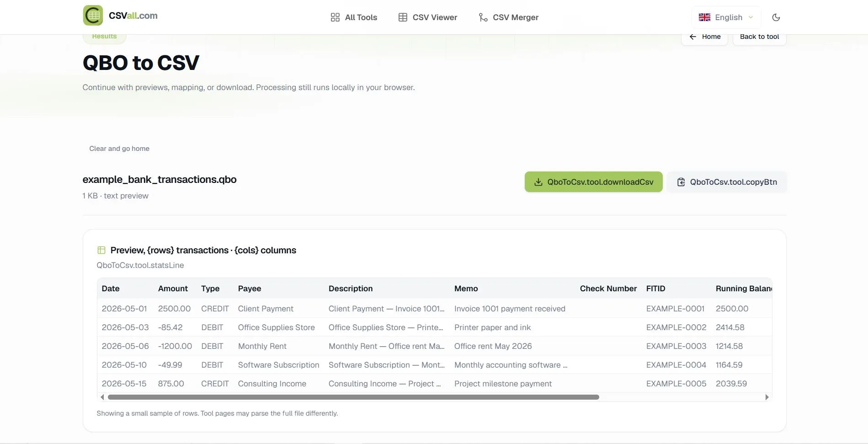Click the Type column header
The width and height of the screenshot is (868, 444).
point(210,289)
